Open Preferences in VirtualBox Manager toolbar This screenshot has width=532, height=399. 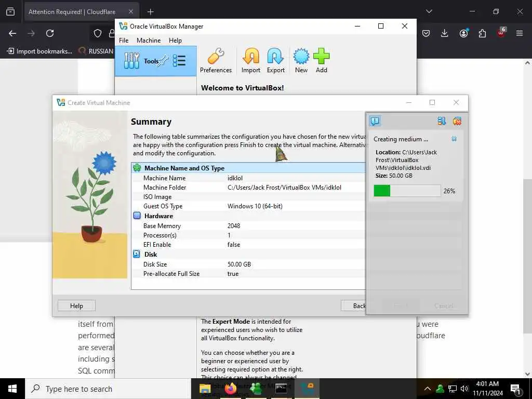coord(216,61)
